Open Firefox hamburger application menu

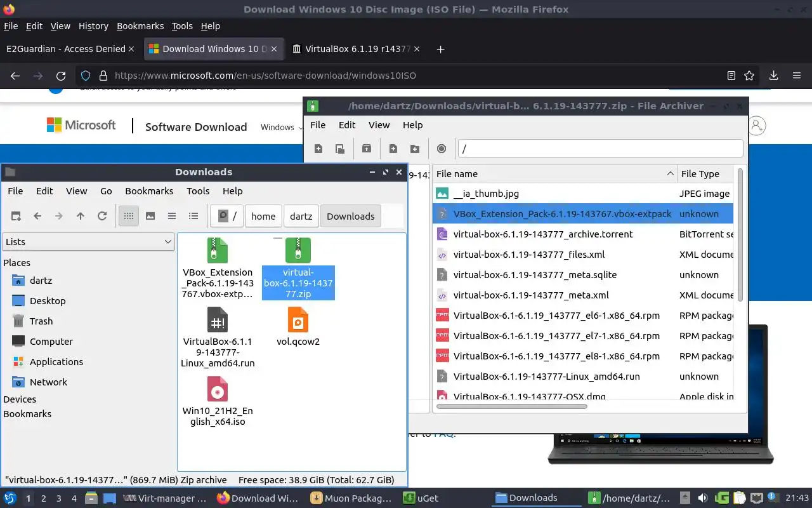coord(797,76)
